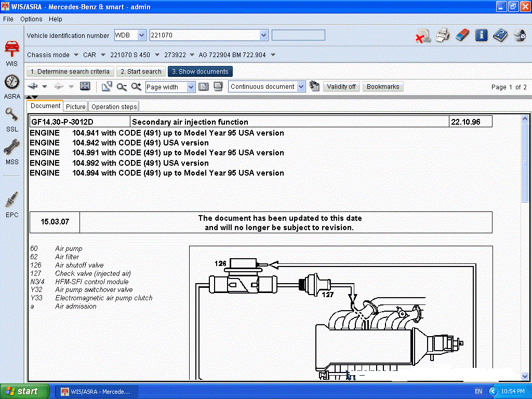Expand hidden tray icons arrow
This screenshot has height=399, width=532.
tap(493, 392)
